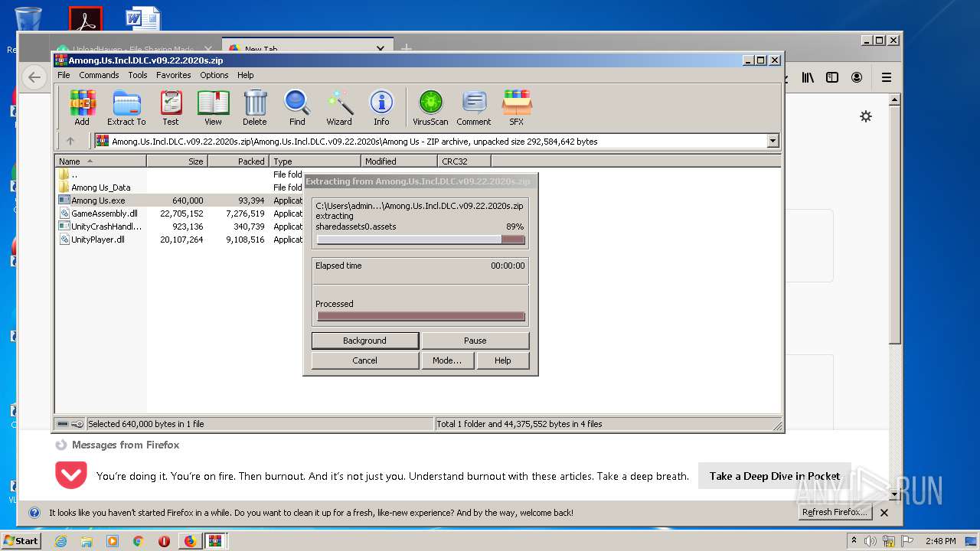Screen dimensions: 980x551
Task: Open the View file tool
Action: (213, 107)
